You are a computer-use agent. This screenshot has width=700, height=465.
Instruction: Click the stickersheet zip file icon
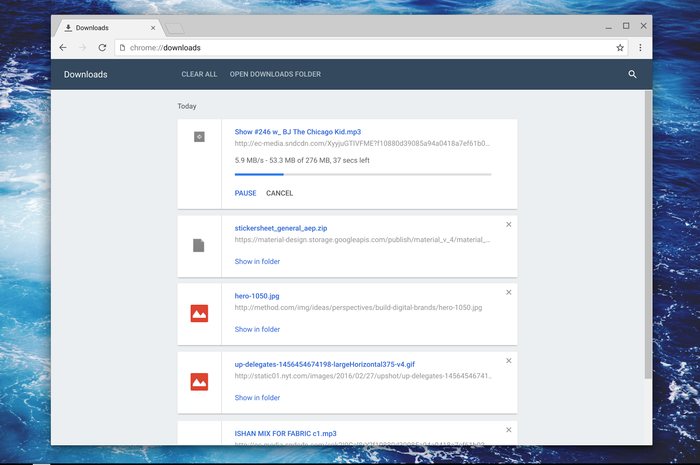tap(199, 245)
